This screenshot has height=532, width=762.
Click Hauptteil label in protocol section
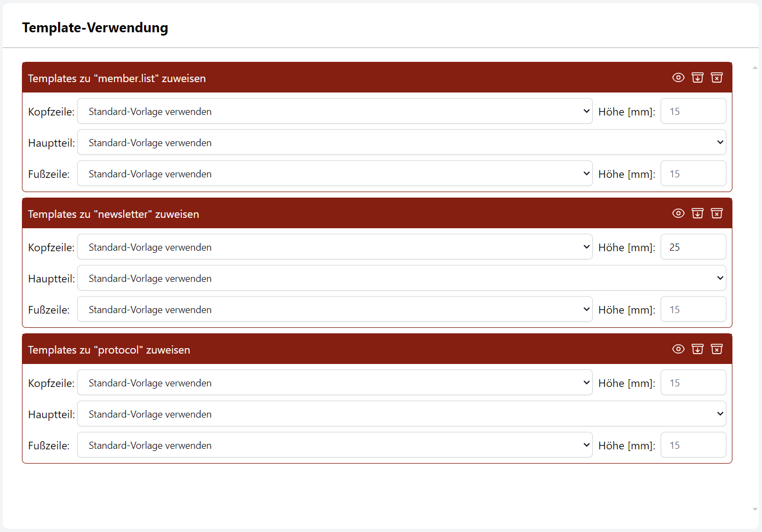coord(51,414)
